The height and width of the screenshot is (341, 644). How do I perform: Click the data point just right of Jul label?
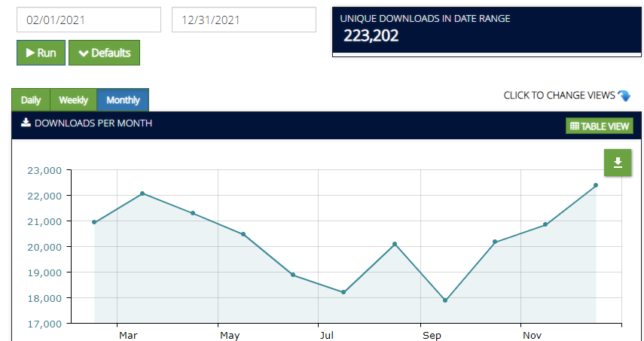tap(343, 292)
